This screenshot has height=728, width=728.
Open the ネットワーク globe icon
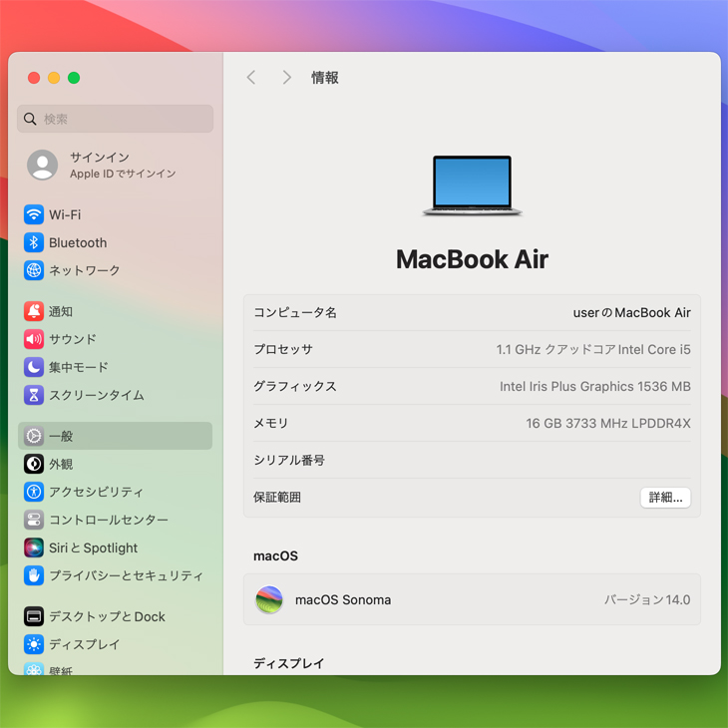[34, 270]
